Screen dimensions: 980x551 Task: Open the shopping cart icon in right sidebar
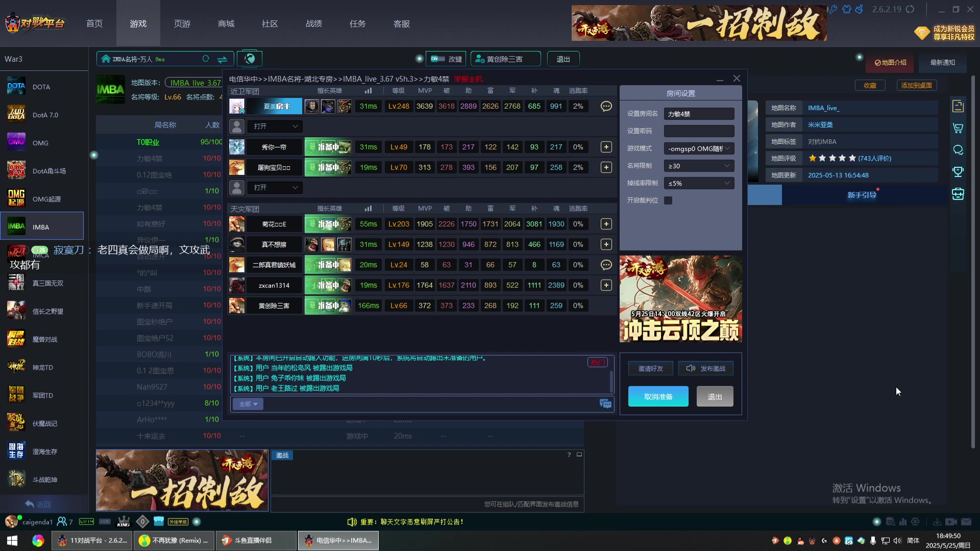958,128
